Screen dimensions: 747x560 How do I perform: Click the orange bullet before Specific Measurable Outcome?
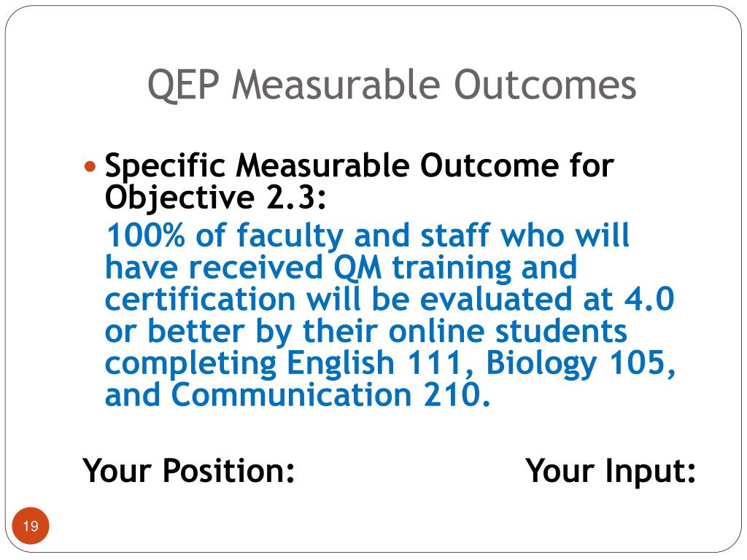click(90, 167)
